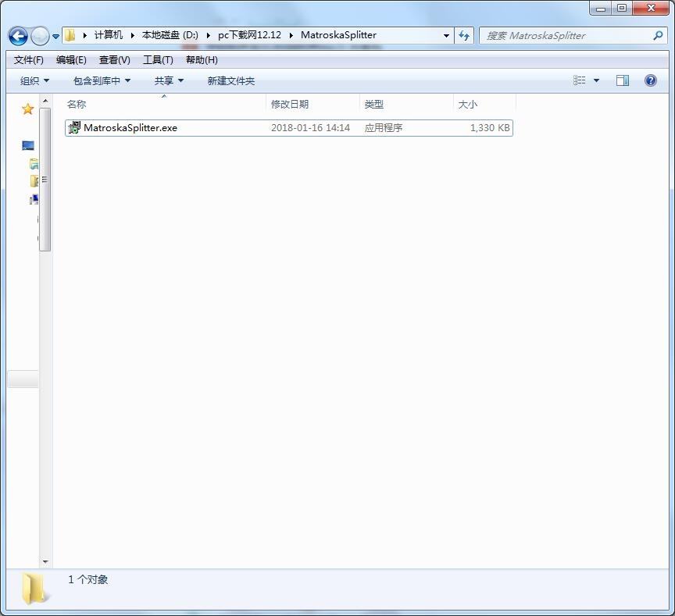Image resolution: width=675 pixels, height=616 pixels.
Task: Click into the 搜索 MatroskaSplitter search field
Action: coord(562,35)
